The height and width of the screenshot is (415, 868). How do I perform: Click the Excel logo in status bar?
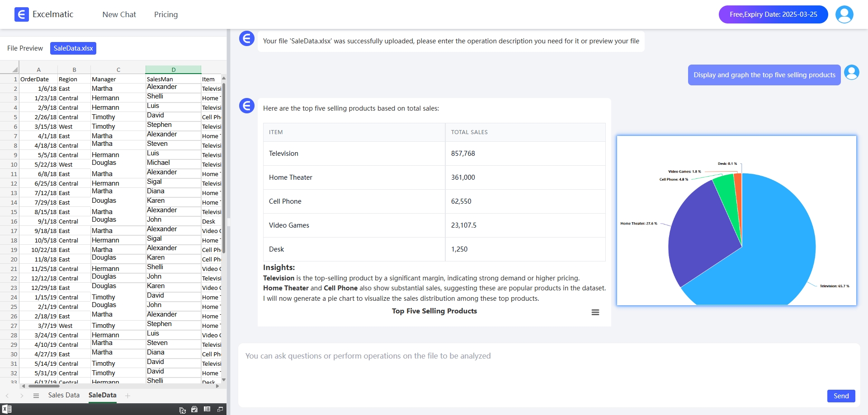tap(7, 409)
